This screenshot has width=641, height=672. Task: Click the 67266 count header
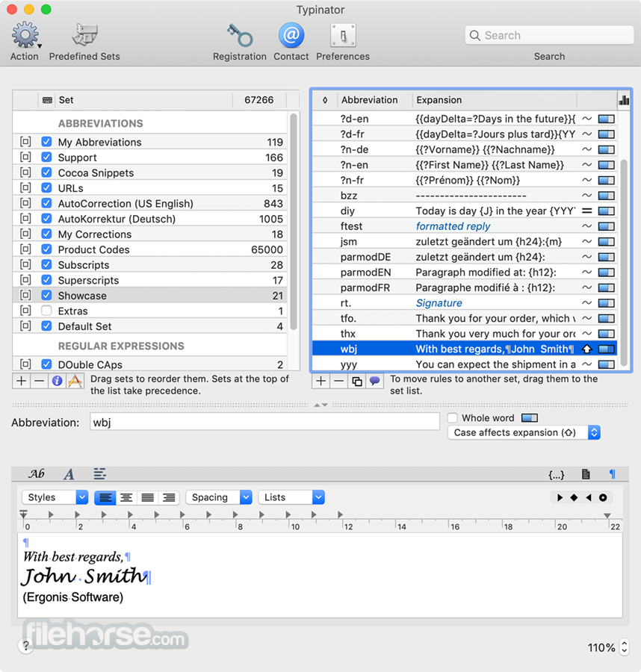[x=259, y=100]
